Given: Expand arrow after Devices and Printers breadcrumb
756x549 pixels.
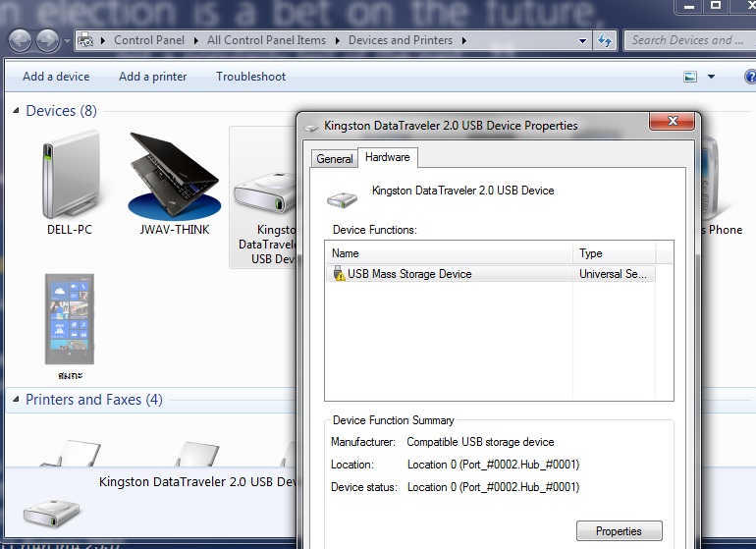Looking at the screenshot, I should pyautogui.click(x=463, y=40).
